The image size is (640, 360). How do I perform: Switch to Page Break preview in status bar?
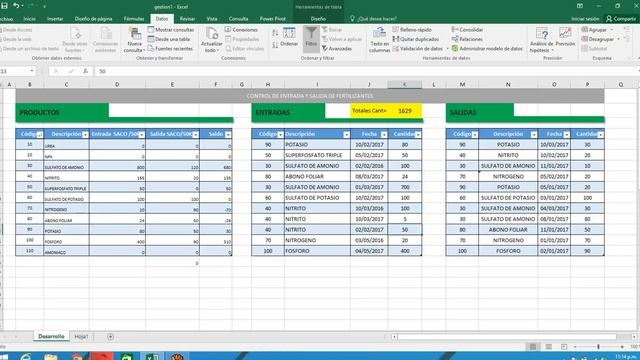click(x=564, y=347)
